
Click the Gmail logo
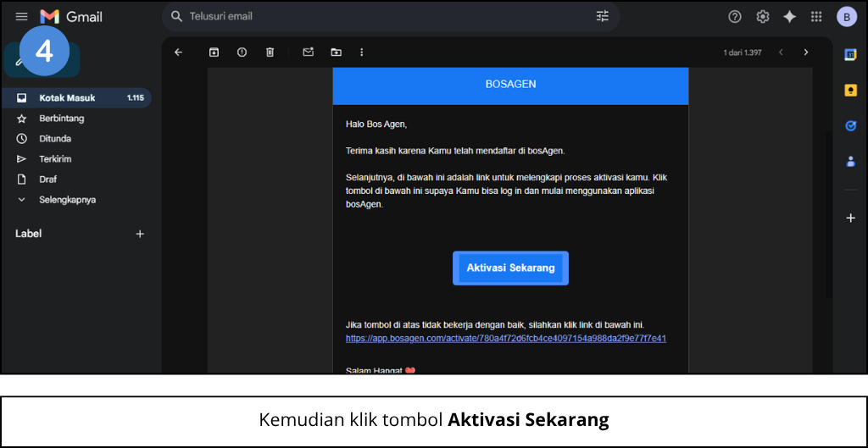click(x=71, y=17)
